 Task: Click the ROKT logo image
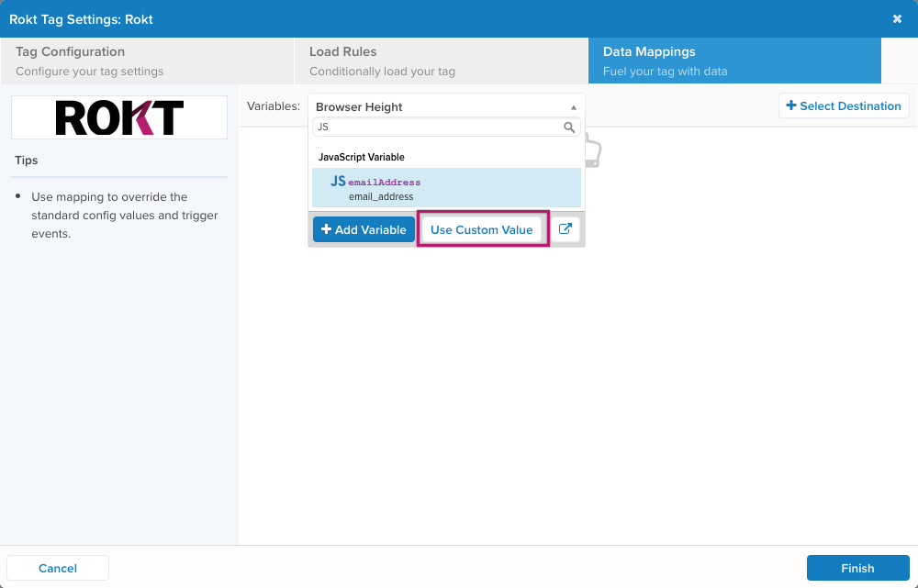point(119,117)
